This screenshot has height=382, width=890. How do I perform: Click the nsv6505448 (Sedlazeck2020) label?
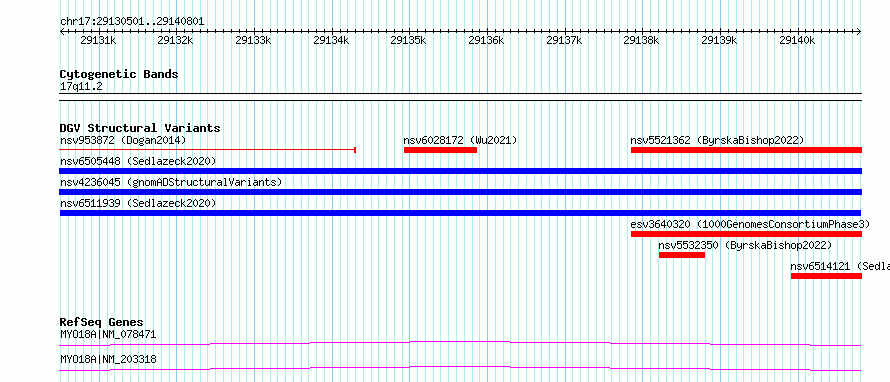(138, 161)
